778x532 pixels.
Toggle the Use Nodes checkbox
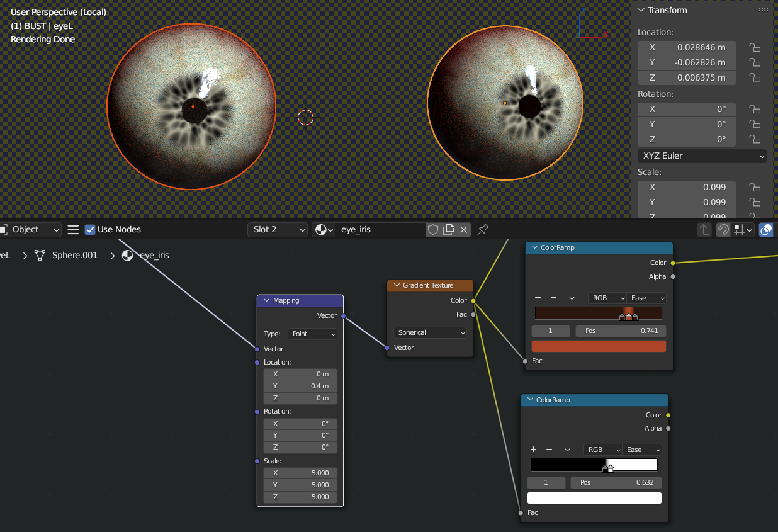[90, 230]
